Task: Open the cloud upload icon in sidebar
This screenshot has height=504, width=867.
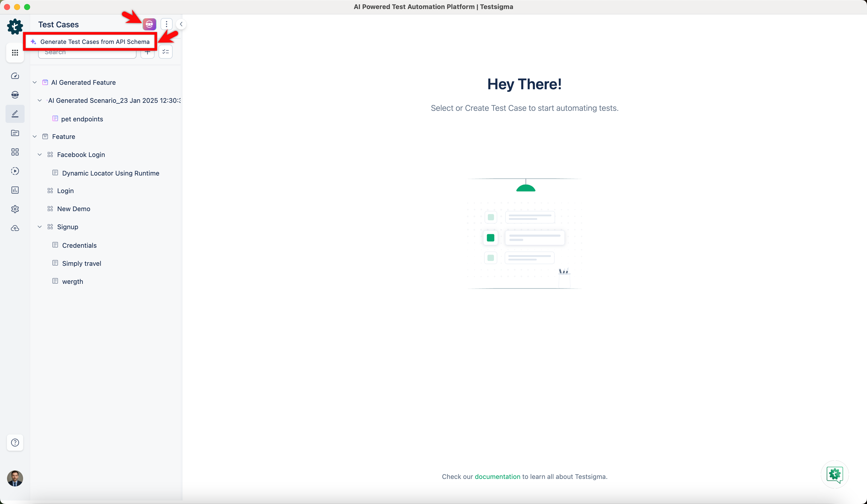Action: pos(15,228)
